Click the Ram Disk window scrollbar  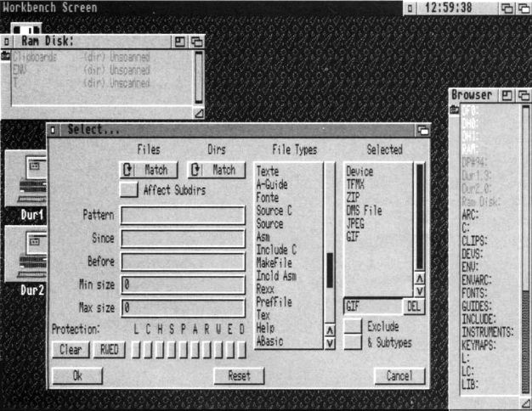(x=199, y=78)
